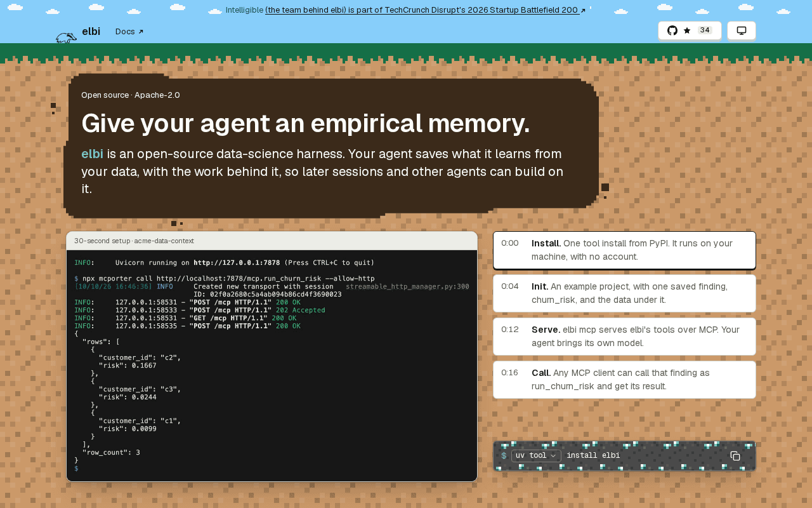Open the GitHub stars button
The image size is (812, 508).
[x=690, y=30]
